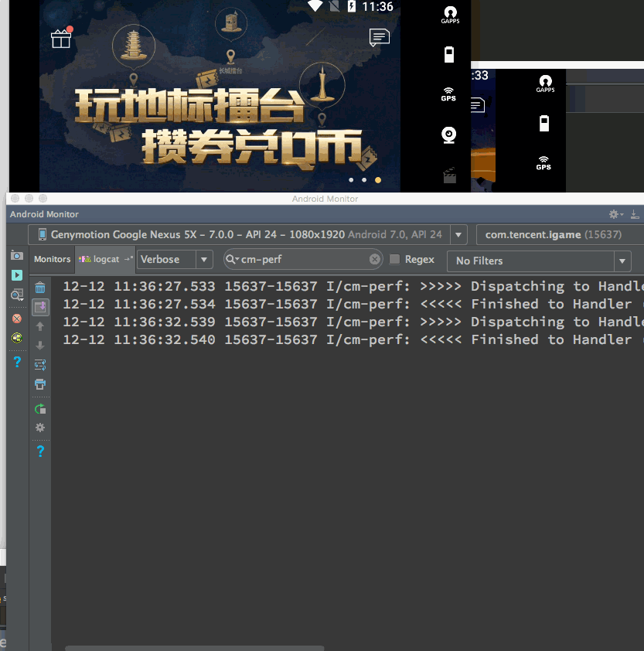Switch to the Monitors tab

point(53,259)
